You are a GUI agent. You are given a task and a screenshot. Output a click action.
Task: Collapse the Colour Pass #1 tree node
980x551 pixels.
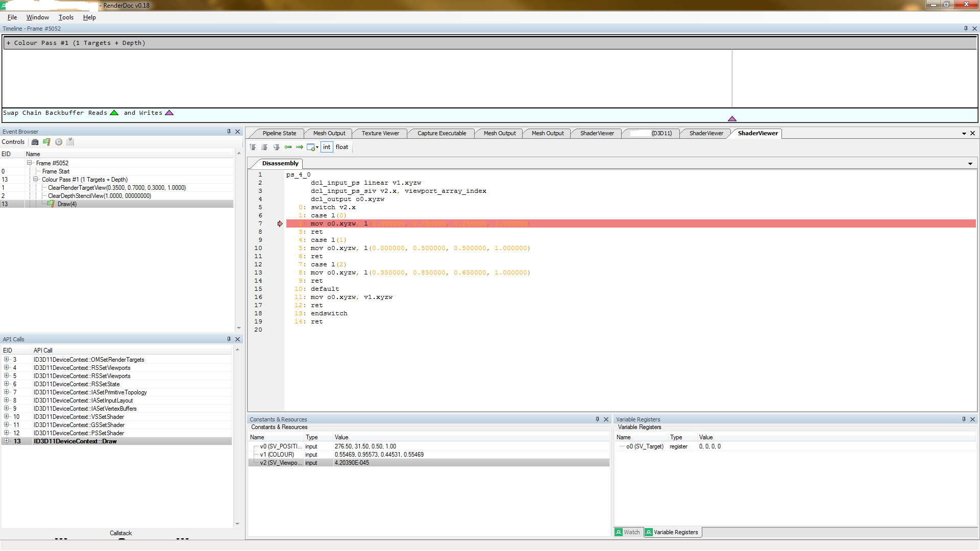pos(36,180)
